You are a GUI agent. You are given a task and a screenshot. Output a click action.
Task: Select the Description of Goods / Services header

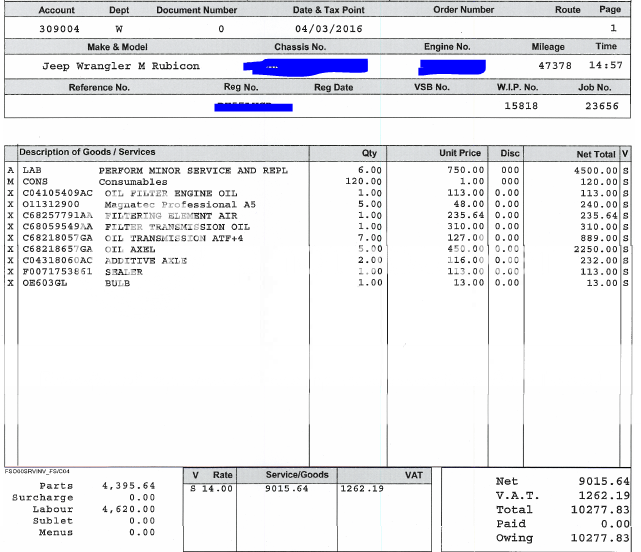pos(87,152)
